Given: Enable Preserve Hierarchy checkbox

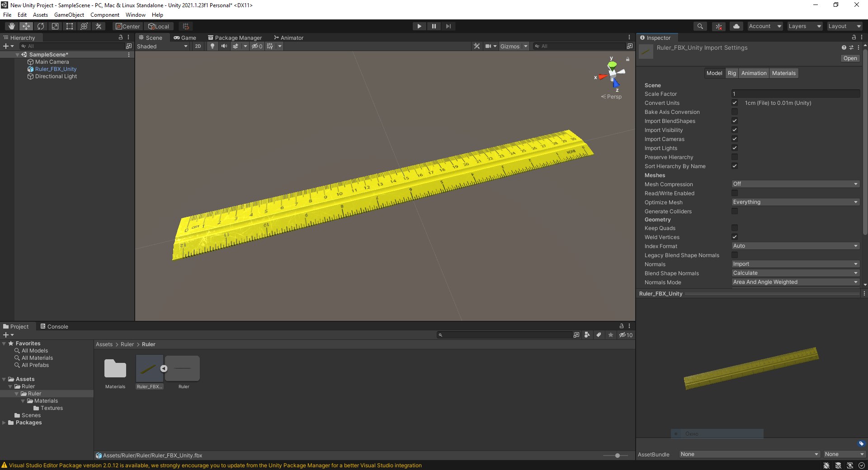Looking at the screenshot, I should click(x=735, y=157).
